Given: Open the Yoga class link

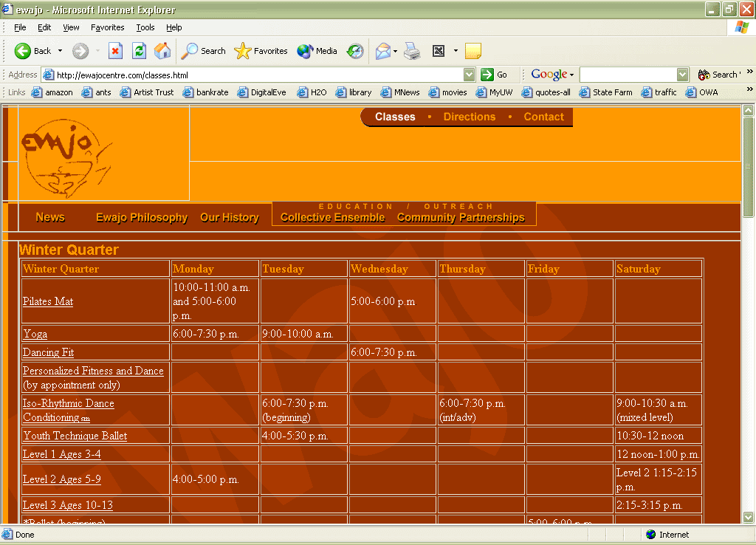Looking at the screenshot, I should click(35, 334).
